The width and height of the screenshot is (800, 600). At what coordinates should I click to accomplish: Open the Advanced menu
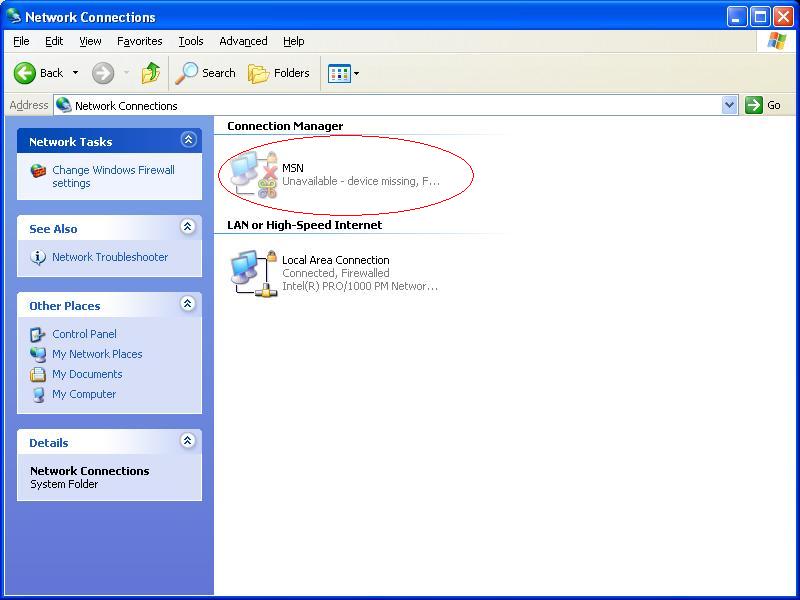[x=243, y=41]
